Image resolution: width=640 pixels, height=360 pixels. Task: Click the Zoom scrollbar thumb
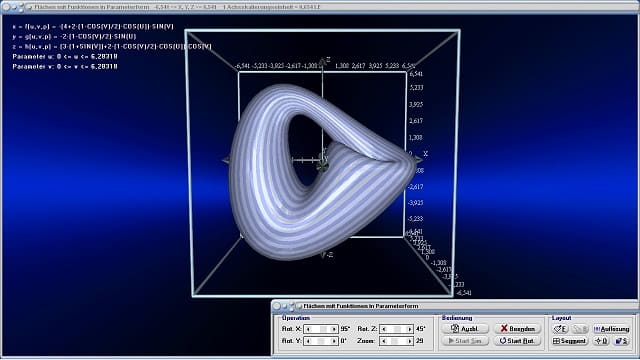pyautogui.click(x=395, y=341)
